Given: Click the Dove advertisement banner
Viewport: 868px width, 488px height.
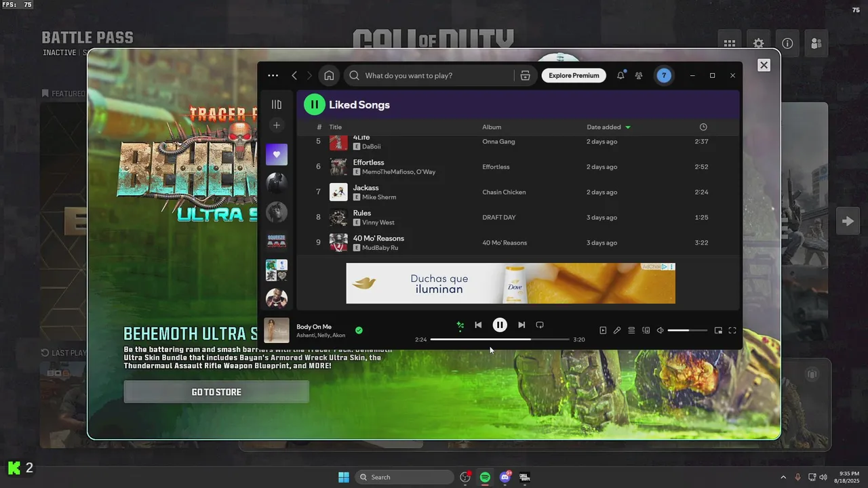Looking at the screenshot, I should click(x=511, y=283).
